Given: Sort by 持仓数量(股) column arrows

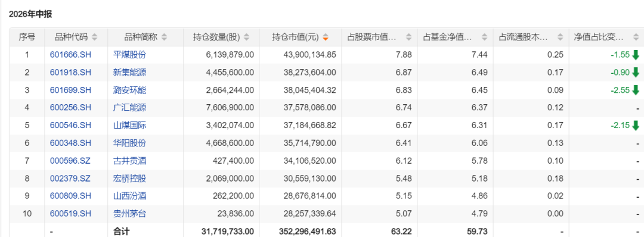Looking at the screenshot, I should pos(246,38).
